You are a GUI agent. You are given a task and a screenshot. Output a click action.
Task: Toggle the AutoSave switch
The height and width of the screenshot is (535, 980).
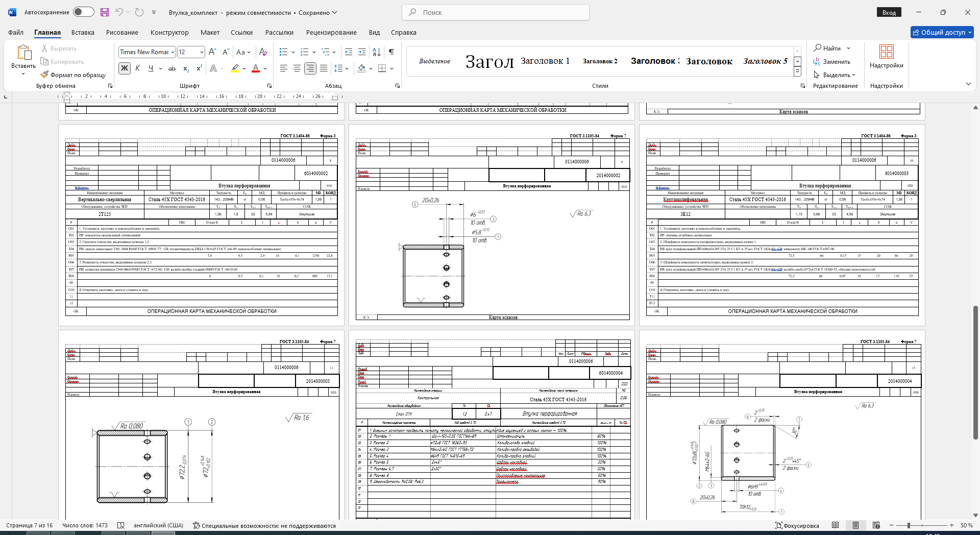(x=83, y=12)
